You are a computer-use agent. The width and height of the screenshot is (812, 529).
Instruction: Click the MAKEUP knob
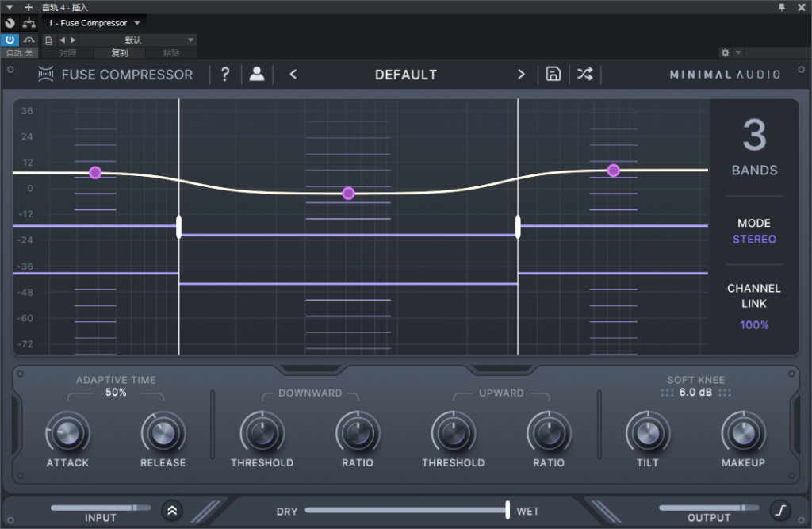(744, 433)
